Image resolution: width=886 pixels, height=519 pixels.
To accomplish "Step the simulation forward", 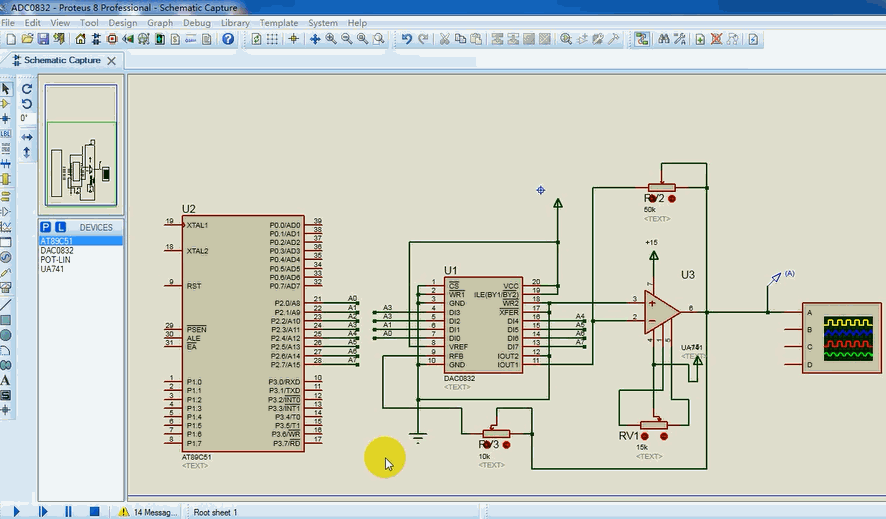I will click(x=42, y=512).
